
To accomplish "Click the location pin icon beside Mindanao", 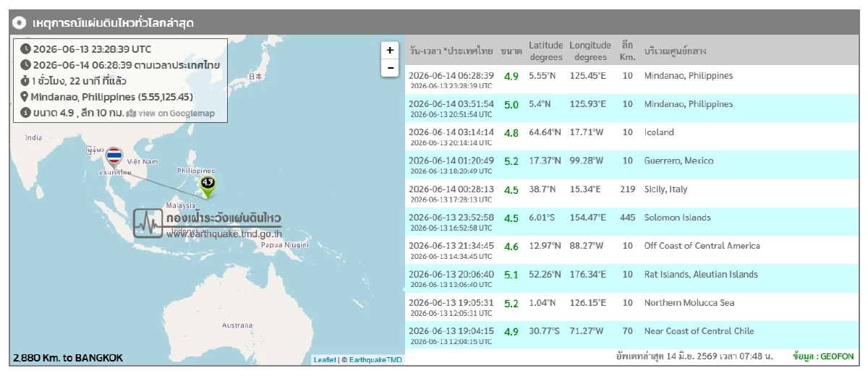I will click(x=25, y=97).
